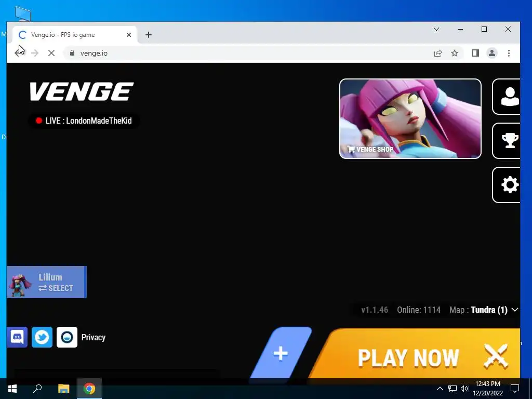Open a new tab with plus button
The height and width of the screenshot is (399, 532).
pos(148,35)
